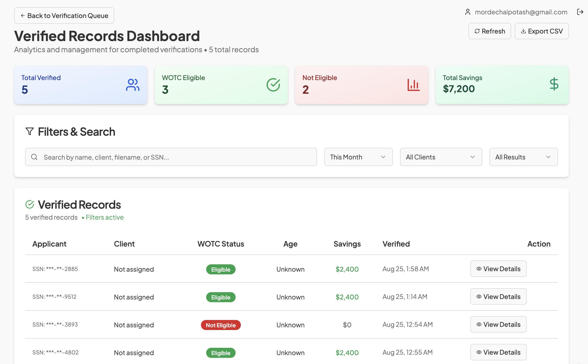Viewport: 588px width, 364px height.
Task: Click the Savings column header
Action: (x=347, y=244)
